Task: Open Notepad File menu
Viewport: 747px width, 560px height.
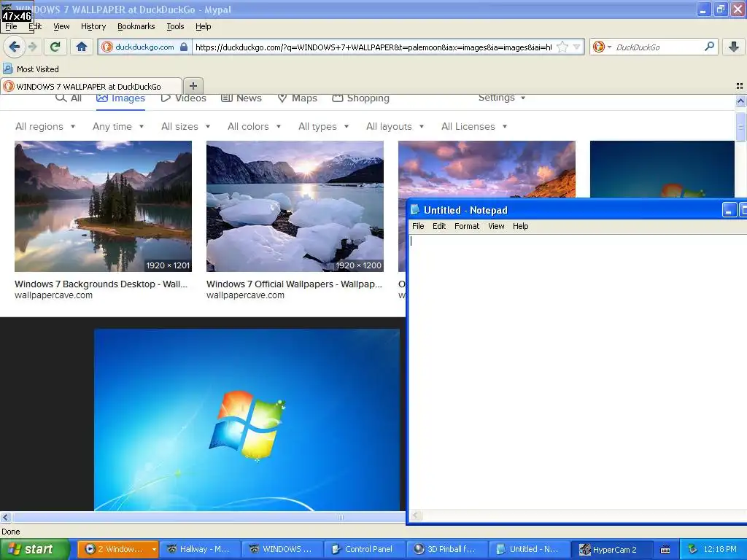Action: pos(418,226)
